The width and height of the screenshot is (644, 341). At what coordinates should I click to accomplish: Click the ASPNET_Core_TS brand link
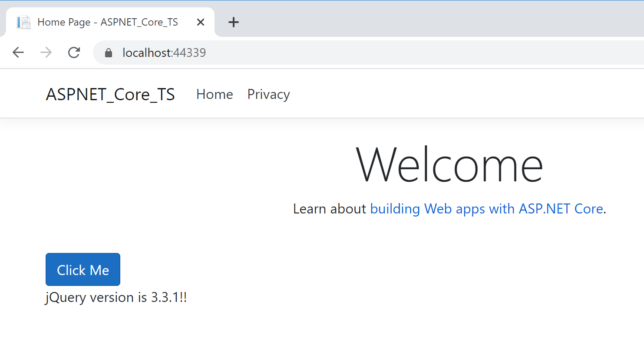pyautogui.click(x=110, y=94)
